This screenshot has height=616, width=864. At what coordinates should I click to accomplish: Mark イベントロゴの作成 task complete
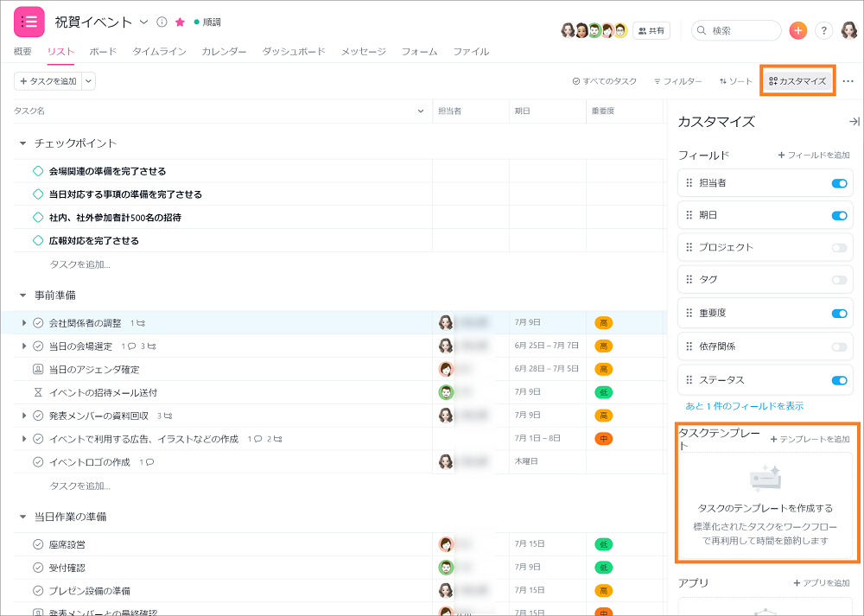click(38, 461)
